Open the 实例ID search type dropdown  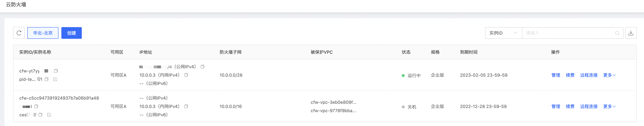coord(503,33)
